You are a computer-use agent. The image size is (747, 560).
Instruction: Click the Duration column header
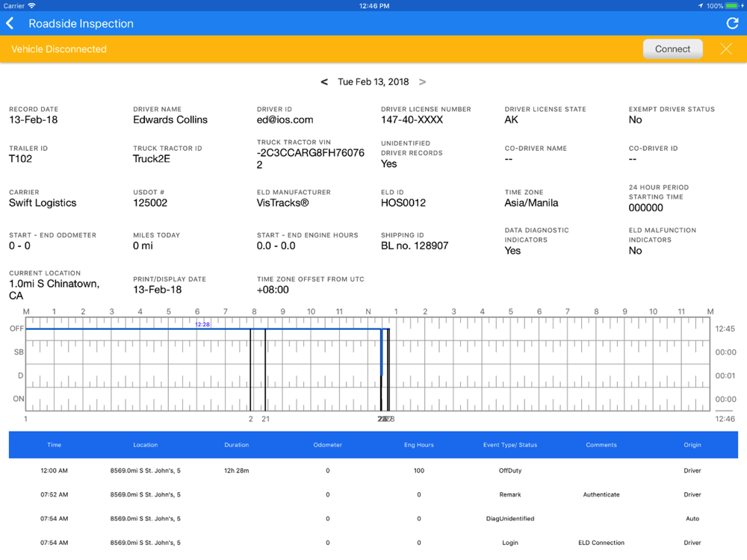coord(236,445)
